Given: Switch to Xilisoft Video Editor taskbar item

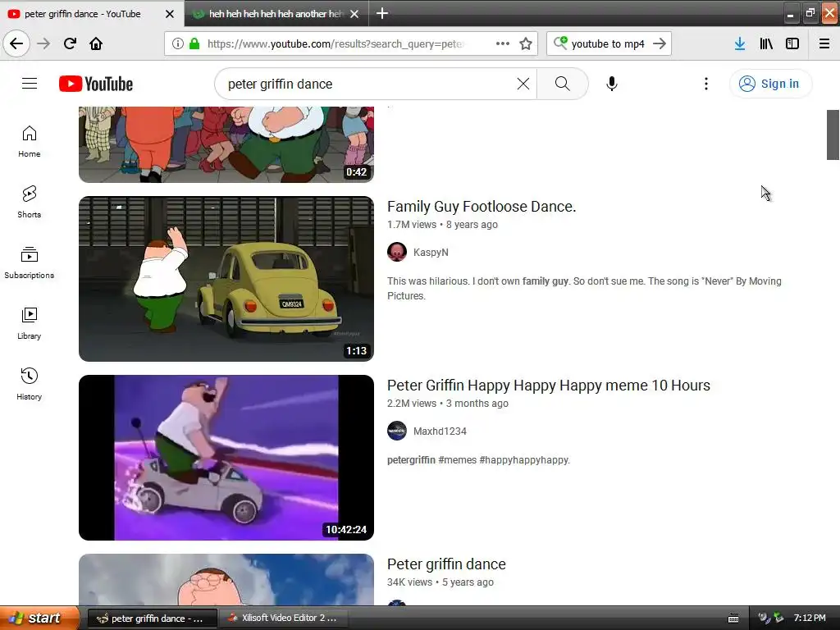Looking at the screenshot, I should [283, 619].
